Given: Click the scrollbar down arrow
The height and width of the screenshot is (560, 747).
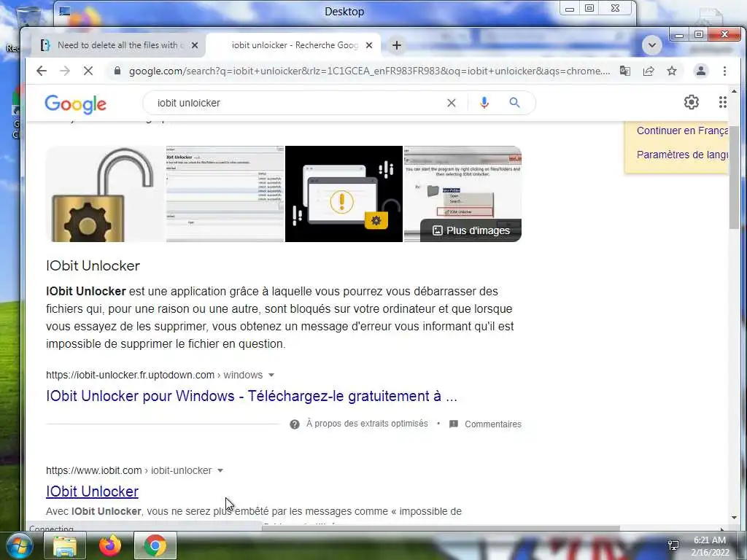Looking at the screenshot, I should coord(734,518).
